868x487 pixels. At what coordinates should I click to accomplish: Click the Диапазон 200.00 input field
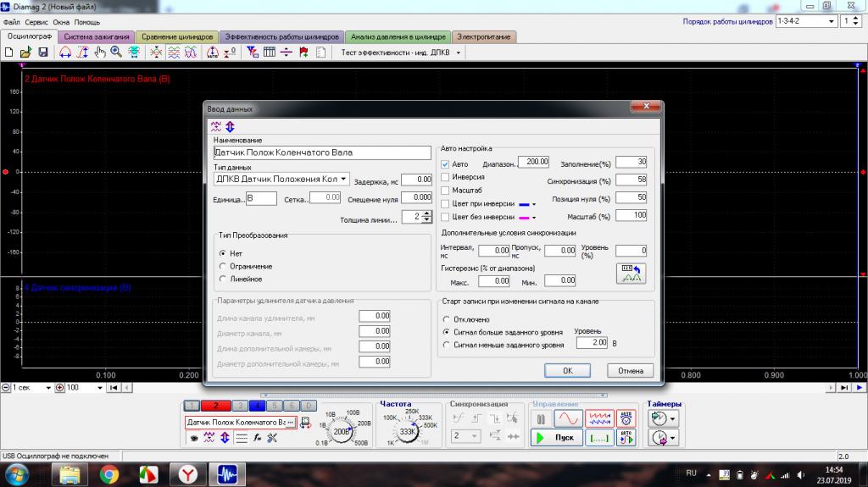coord(534,162)
